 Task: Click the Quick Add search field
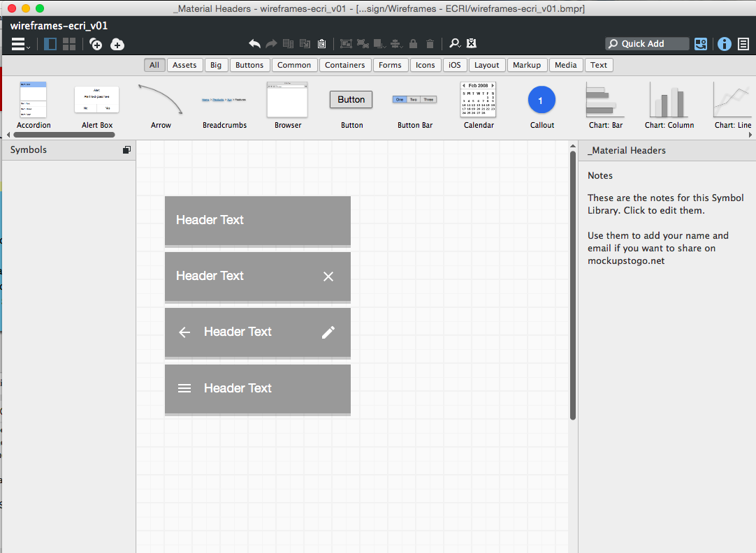(x=646, y=44)
